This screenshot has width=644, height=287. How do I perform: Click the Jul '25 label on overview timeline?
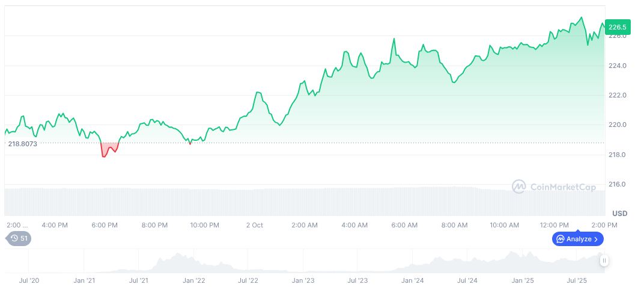click(x=577, y=280)
